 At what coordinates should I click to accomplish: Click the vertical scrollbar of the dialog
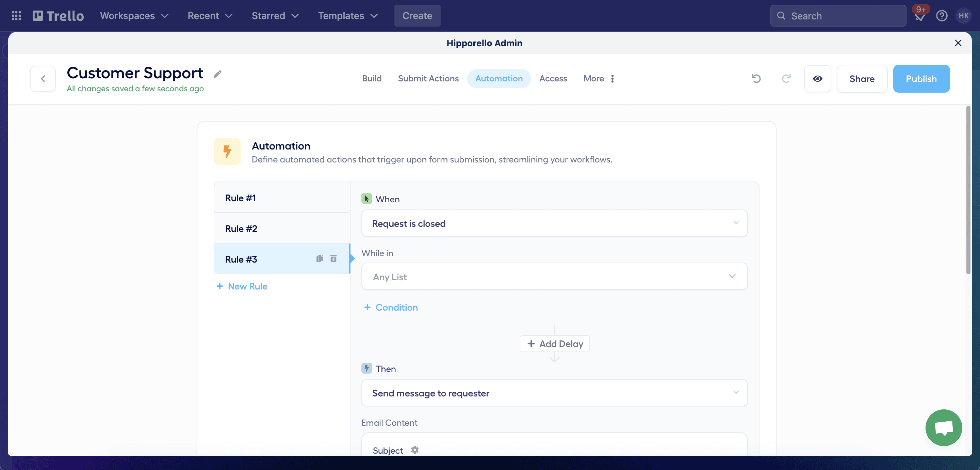pos(968,190)
